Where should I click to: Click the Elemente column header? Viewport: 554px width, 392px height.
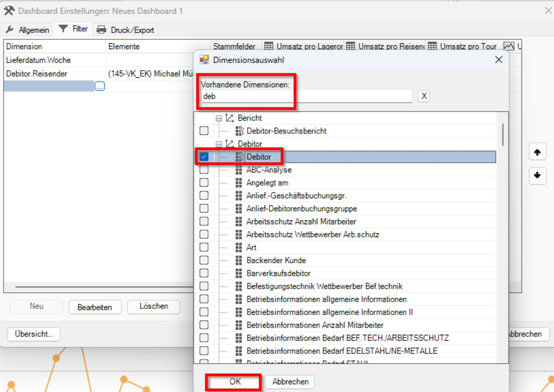[x=158, y=46]
